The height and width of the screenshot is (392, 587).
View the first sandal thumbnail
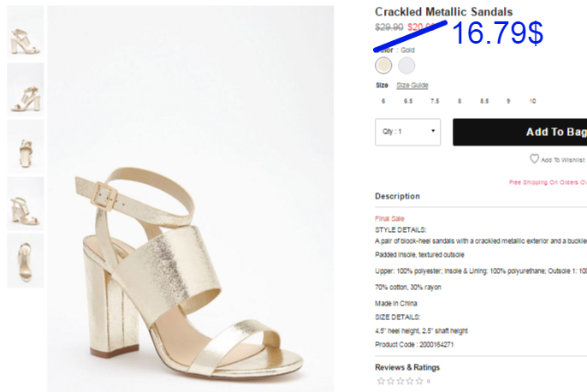coord(26,33)
